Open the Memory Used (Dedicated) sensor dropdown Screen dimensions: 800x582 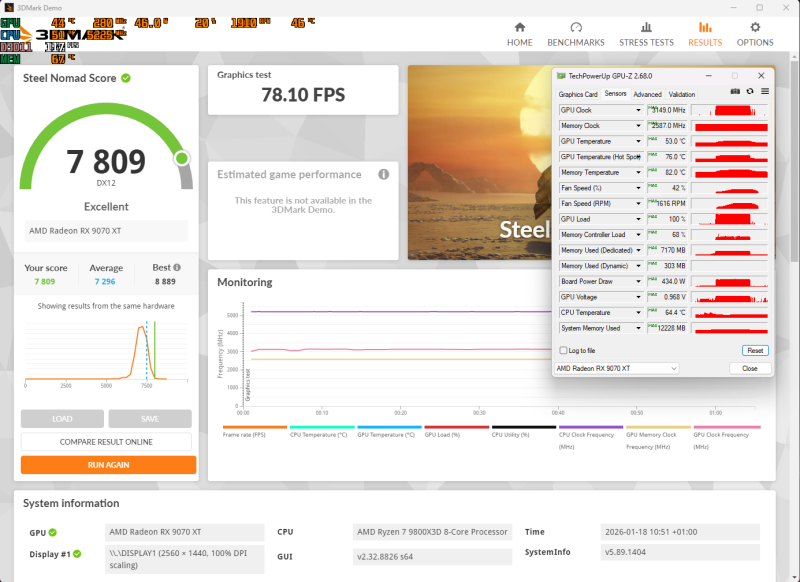click(638, 250)
